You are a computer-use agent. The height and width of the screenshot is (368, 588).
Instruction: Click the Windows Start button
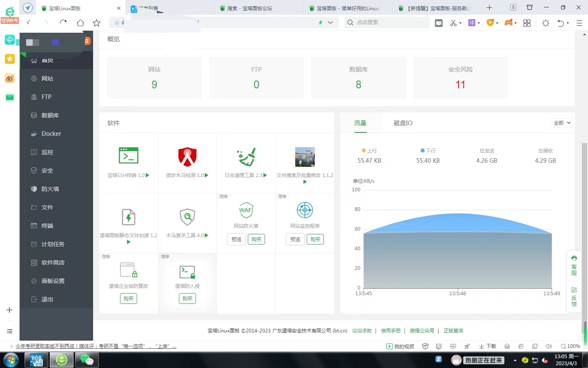pos(10,360)
